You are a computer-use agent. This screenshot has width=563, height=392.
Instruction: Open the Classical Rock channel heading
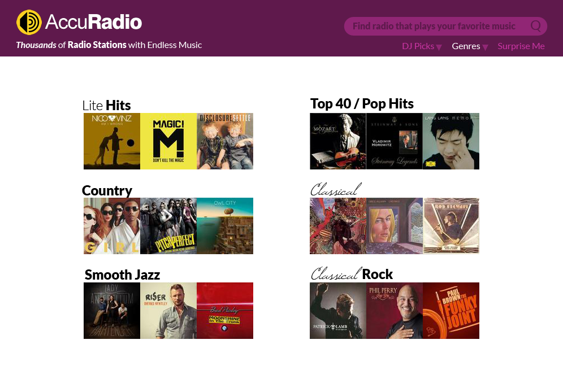352,274
